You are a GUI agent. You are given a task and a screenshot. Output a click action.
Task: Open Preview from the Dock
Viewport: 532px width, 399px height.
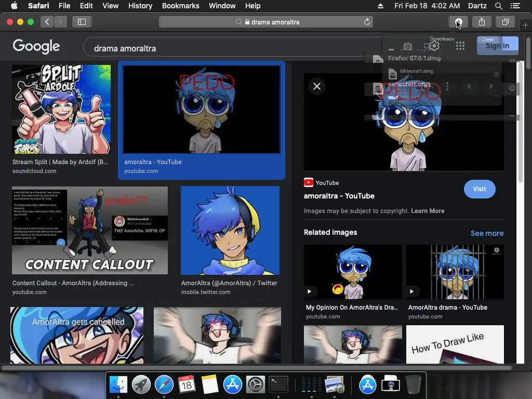coord(334,385)
